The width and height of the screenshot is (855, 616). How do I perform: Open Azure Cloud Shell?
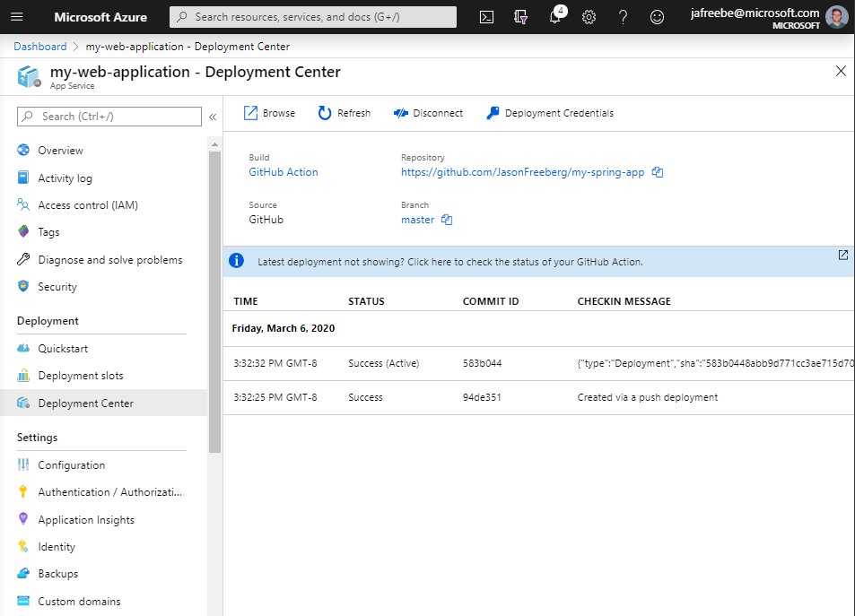click(486, 16)
